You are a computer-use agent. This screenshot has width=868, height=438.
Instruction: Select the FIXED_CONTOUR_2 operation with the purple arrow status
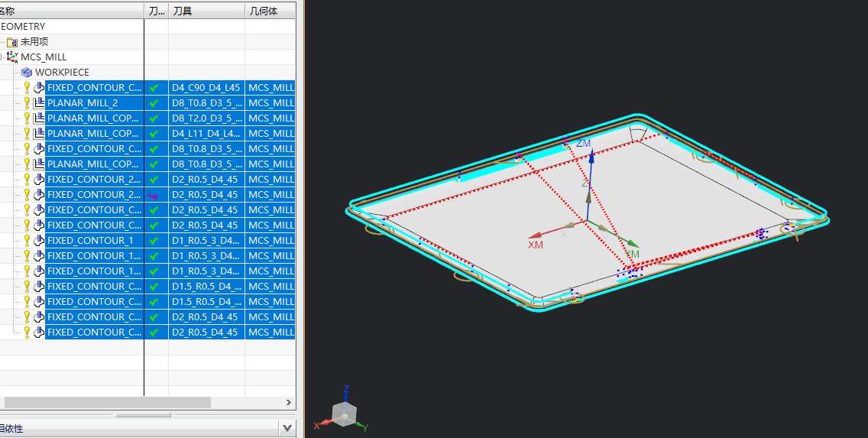point(94,195)
